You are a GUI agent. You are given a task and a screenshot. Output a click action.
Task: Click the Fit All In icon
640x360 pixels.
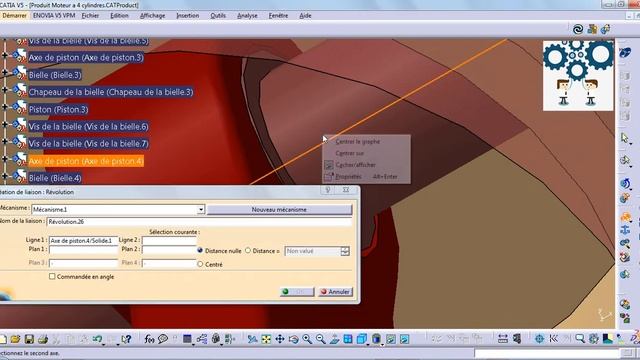click(266, 339)
